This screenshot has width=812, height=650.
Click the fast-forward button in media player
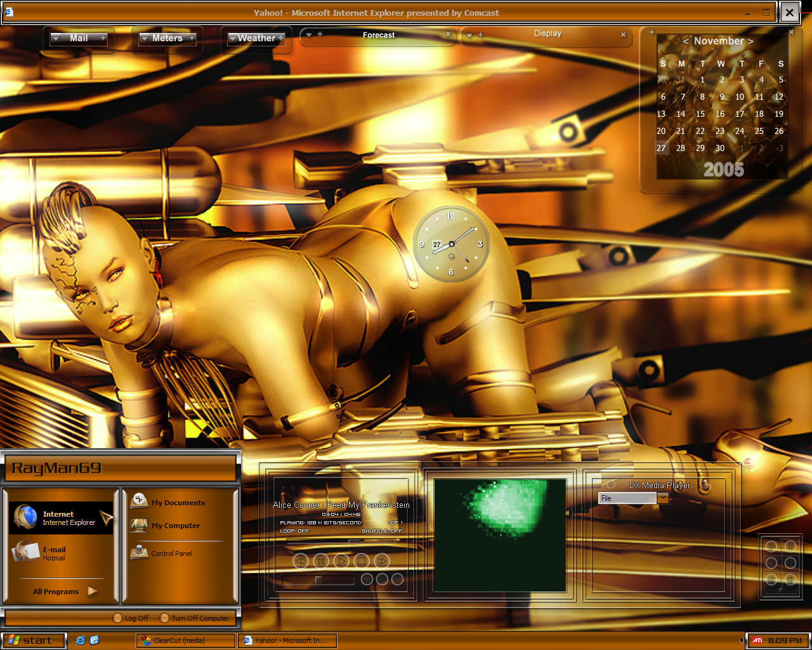pyautogui.click(x=382, y=561)
